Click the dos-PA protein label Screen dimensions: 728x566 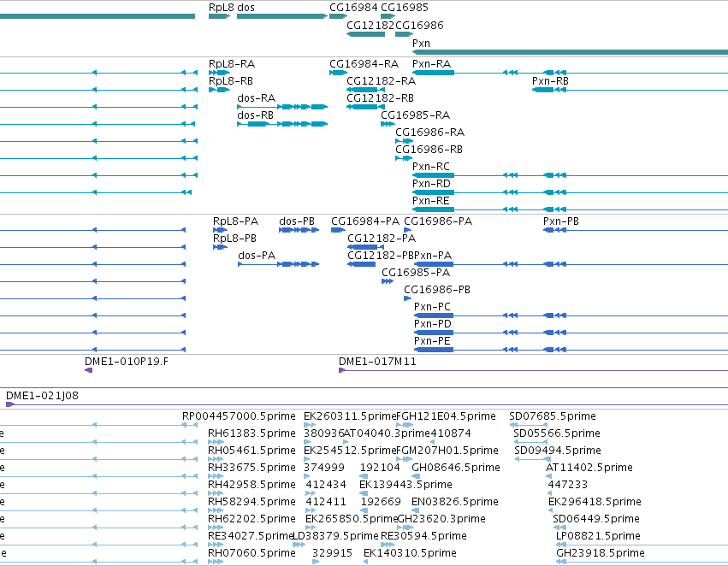(257, 256)
